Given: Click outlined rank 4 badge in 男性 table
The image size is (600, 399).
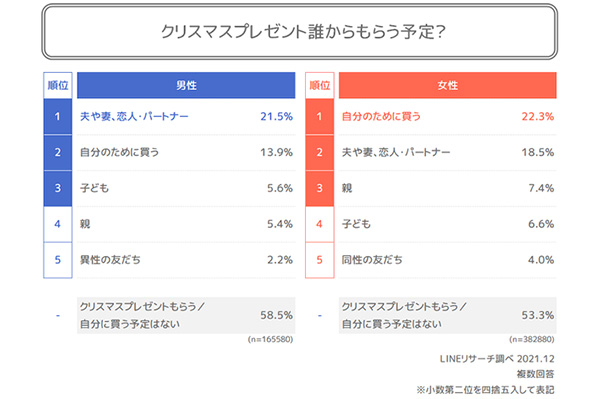Looking at the screenshot, I should tap(58, 224).
